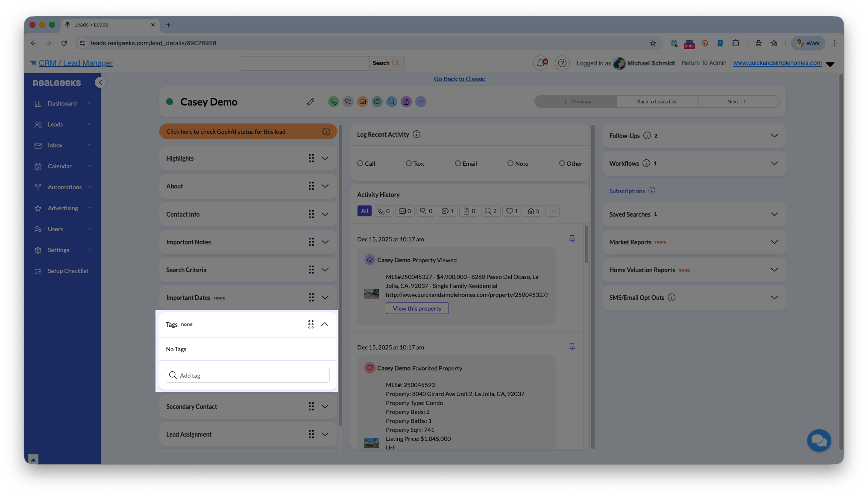
Task: Select the Call activity radio button
Action: tap(360, 163)
